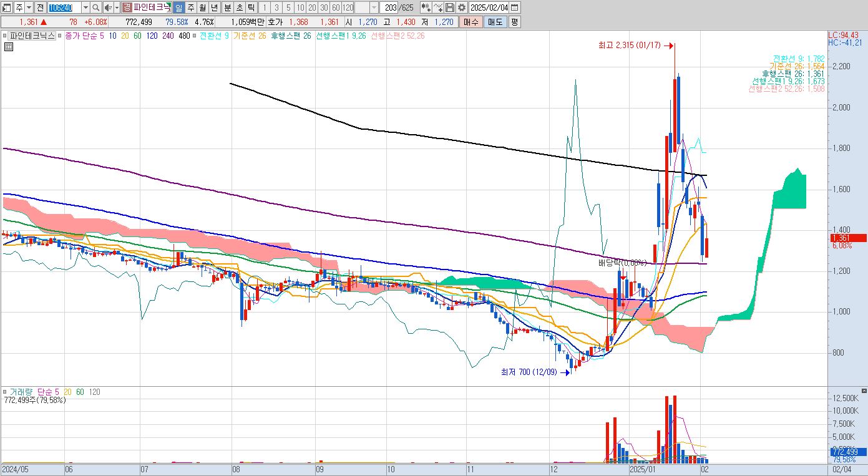This screenshot has width=868, height=476.
Task: Close the volume panel with its x icon
Action: click(x=863, y=391)
